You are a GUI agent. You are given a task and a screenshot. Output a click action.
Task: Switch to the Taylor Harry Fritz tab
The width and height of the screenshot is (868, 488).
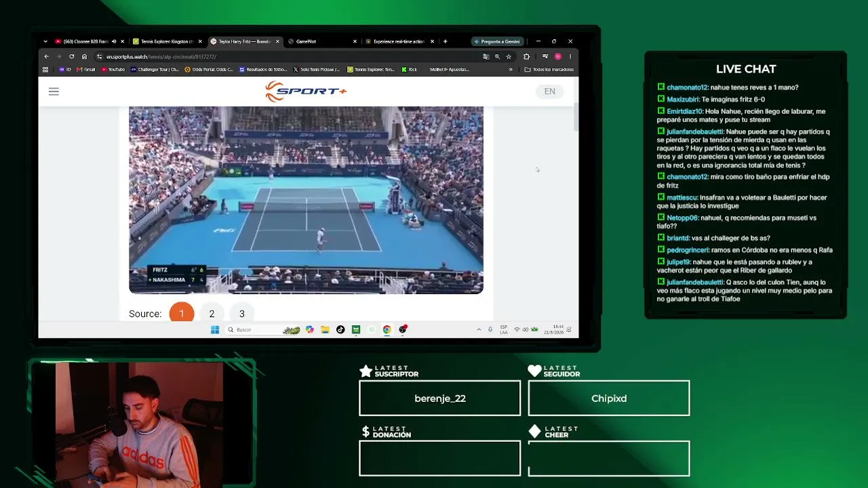click(245, 41)
